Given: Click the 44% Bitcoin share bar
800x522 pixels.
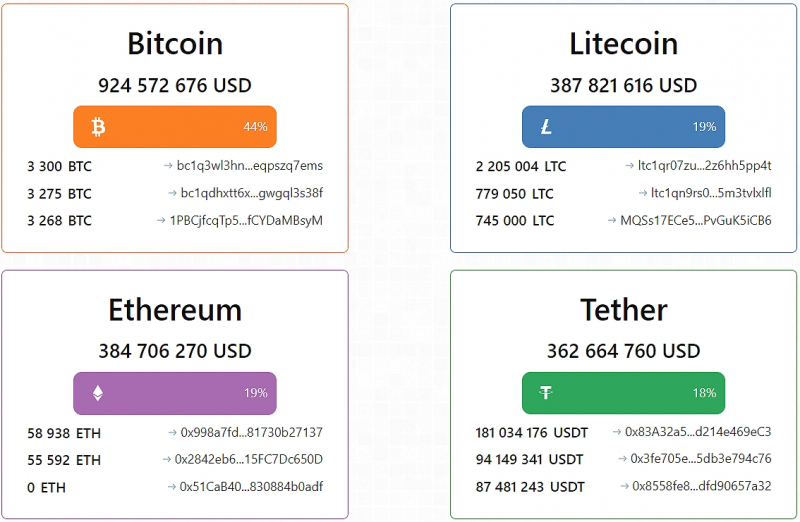Looking at the screenshot, I should [x=175, y=127].
